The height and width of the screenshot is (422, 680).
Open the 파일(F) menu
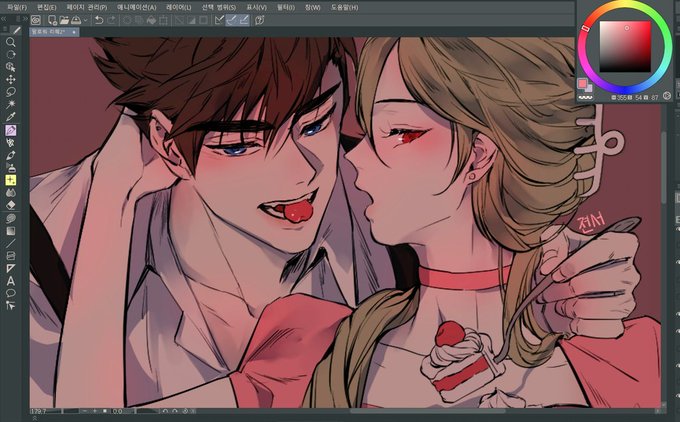coord(17,7)
